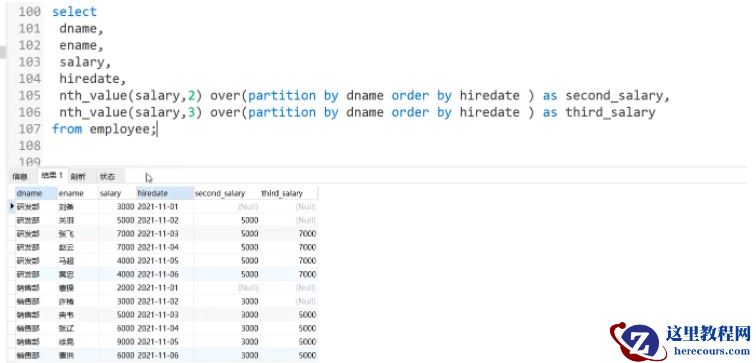Click line number 107 in the gutter
The image size is (756, 363).
pyautogui.click(x=30, y=129)
